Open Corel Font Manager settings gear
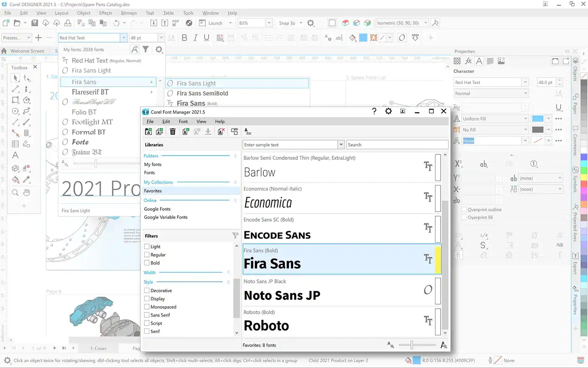 pyautogui.click(x=388, y=111)
